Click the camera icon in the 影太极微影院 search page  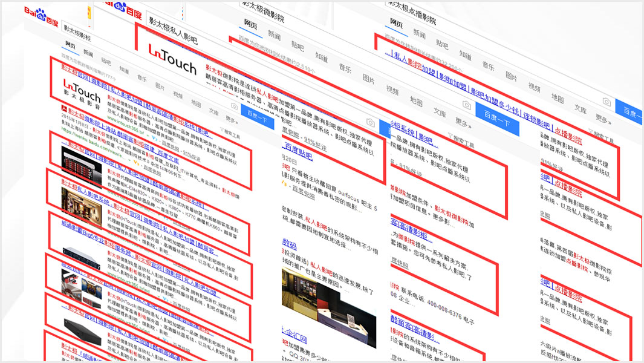coord(467,105)
